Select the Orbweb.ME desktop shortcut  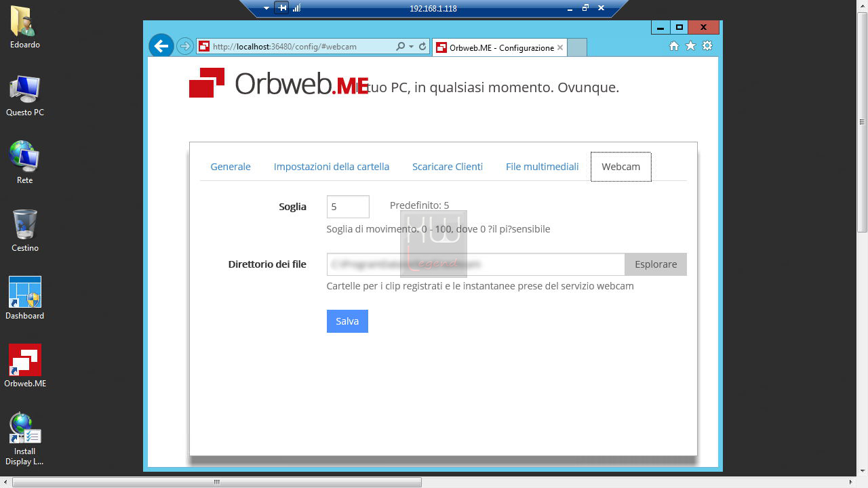pyautogui.click(x=25, y=367)
